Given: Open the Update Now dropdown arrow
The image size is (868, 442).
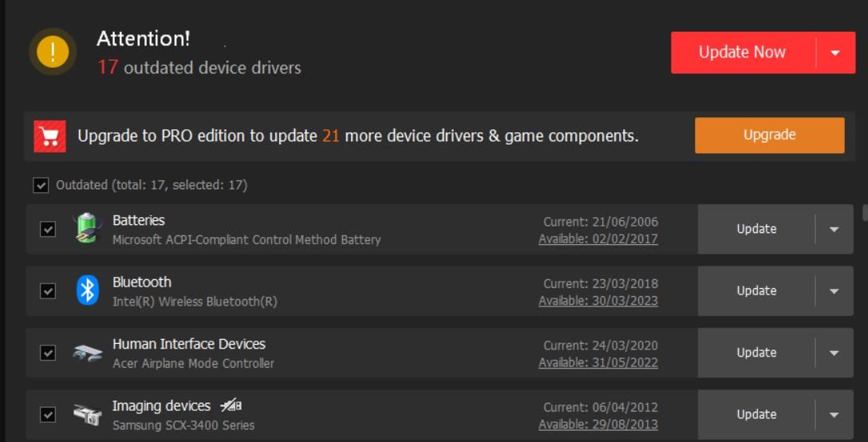Looking at the screenshot, I should (835, 53).
